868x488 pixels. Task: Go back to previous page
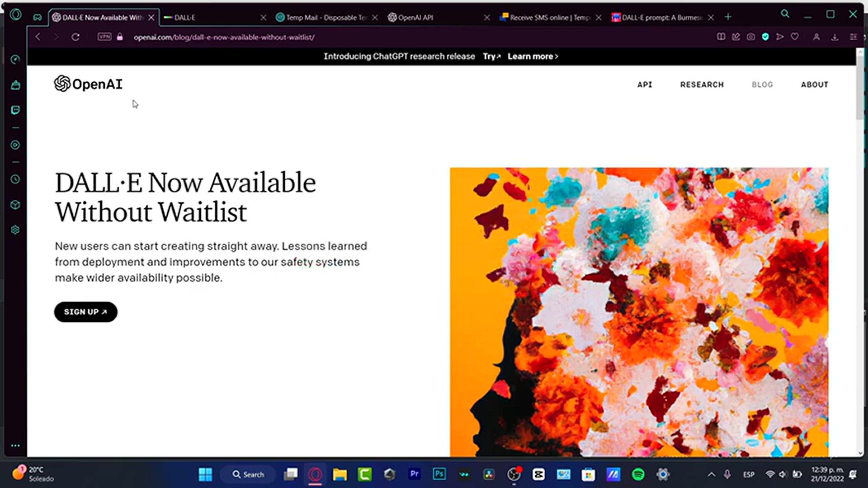point(38,37)
